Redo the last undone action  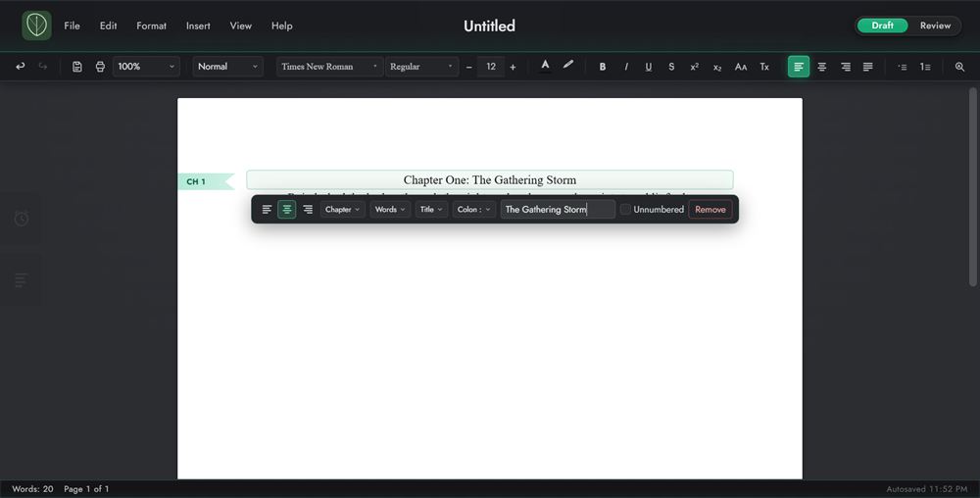click(x=43, y=67)
